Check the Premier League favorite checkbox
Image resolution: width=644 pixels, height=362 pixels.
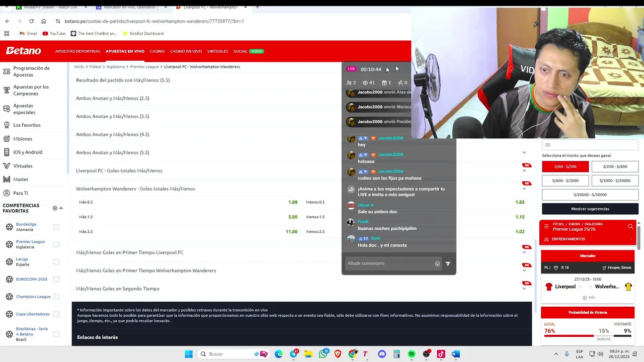(56, 244)
